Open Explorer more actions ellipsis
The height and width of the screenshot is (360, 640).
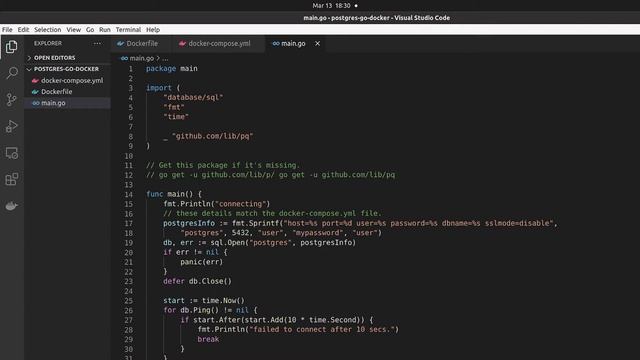(x=97, y=43)
